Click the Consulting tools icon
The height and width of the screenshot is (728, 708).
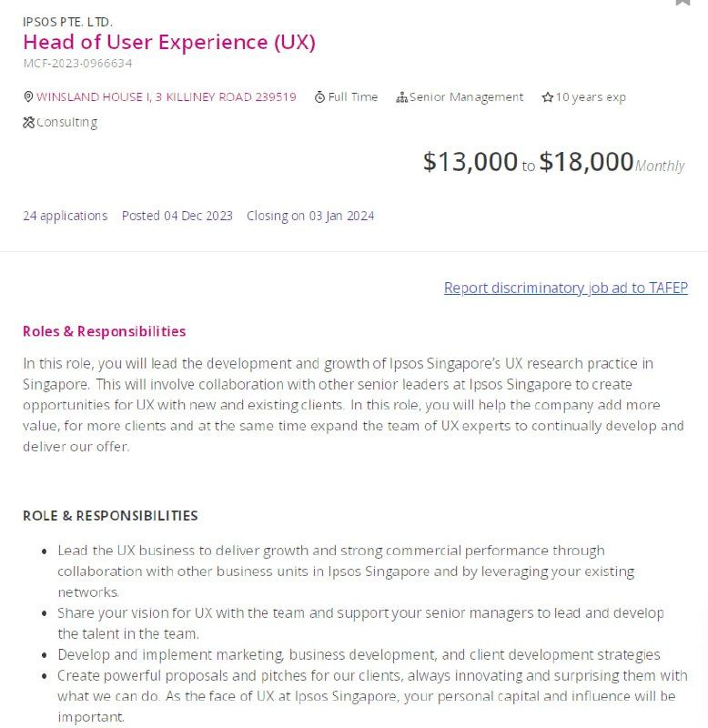[x=28, y=122]
